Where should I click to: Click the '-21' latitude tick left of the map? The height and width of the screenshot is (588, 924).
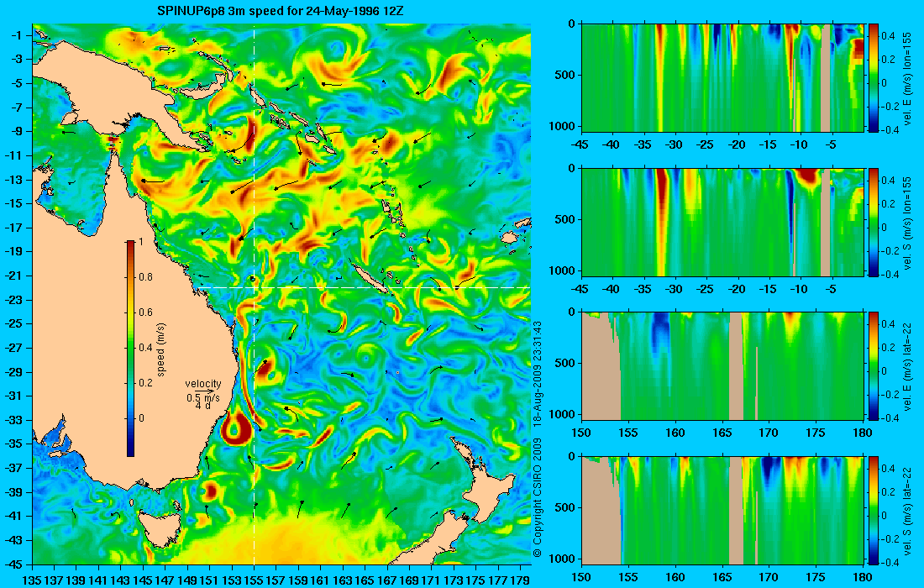(13, 276)
